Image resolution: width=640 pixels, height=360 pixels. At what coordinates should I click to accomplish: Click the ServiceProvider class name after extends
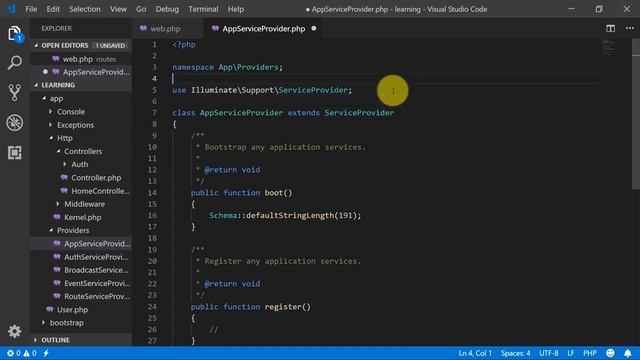click(x=359, y=113)
